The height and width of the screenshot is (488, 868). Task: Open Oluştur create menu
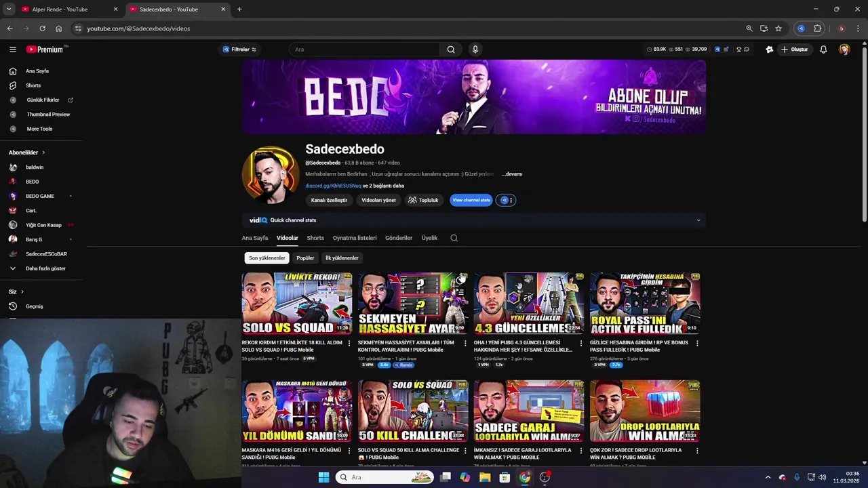[794, 49]
